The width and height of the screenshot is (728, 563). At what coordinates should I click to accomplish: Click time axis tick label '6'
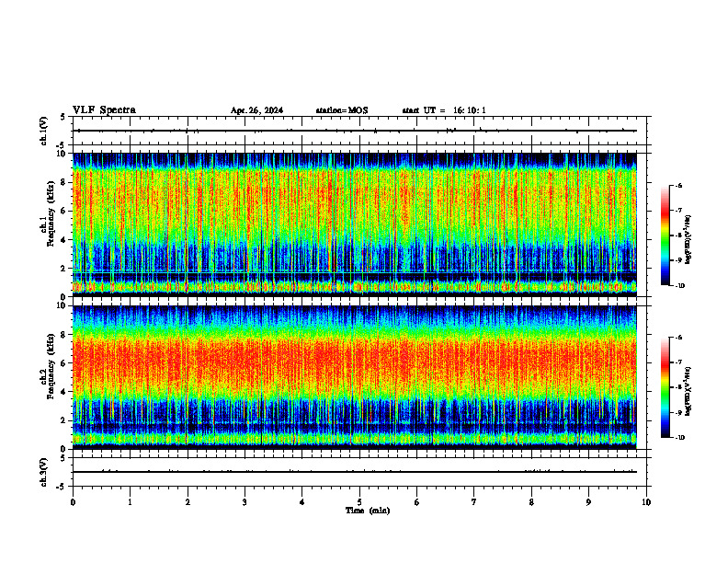(x=417, y=502)
